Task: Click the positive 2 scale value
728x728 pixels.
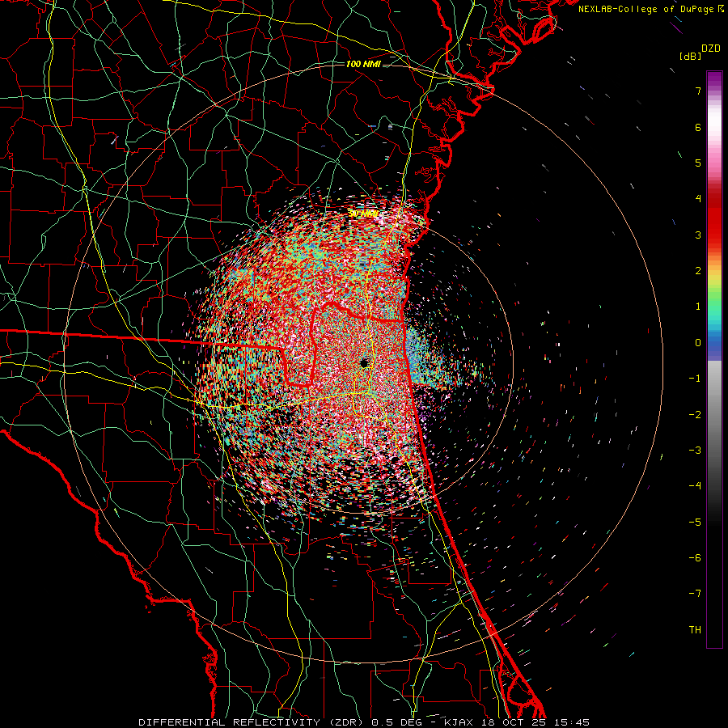Action: click(x=698, y=271)
